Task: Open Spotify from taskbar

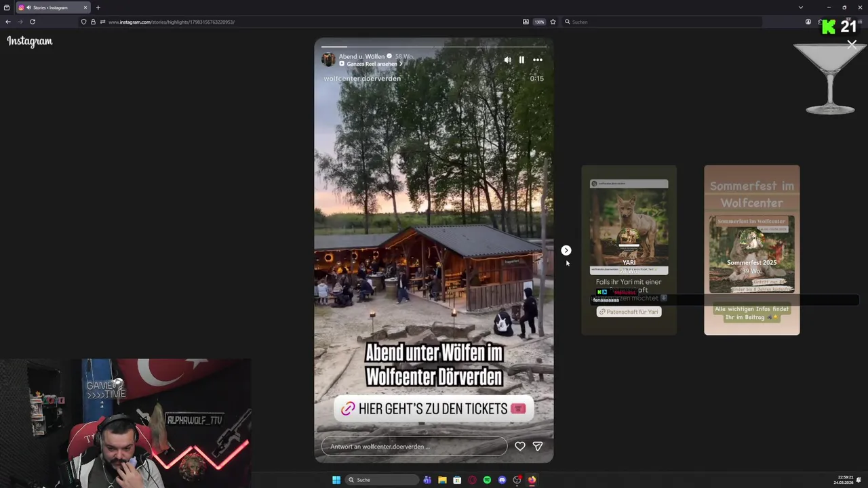Action: [487, 480]
